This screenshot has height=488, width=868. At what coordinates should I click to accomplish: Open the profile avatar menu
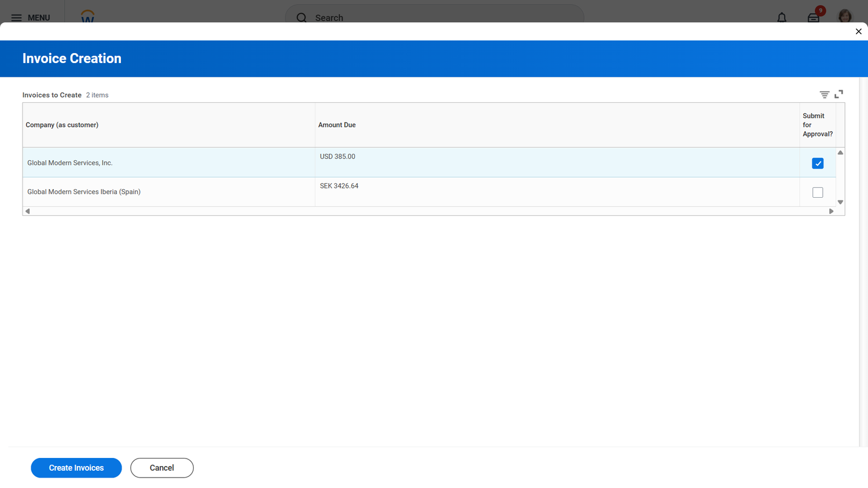(845, 16)
